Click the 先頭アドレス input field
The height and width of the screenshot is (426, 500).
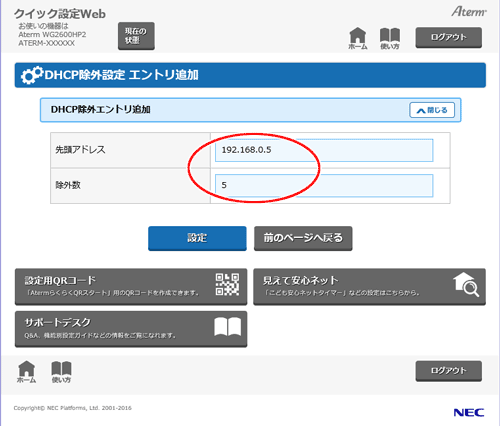pyautogui.click(x=324, y=150)
